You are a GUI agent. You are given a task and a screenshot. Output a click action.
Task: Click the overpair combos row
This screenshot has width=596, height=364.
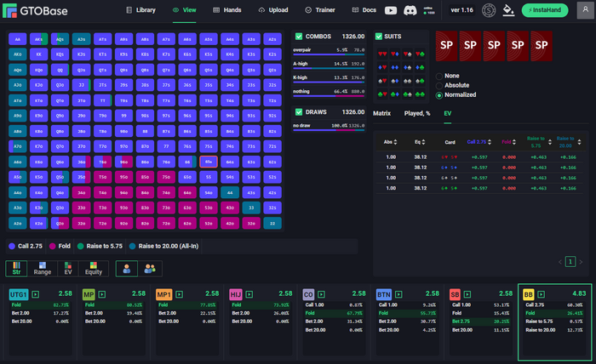(x=329, y=51)
